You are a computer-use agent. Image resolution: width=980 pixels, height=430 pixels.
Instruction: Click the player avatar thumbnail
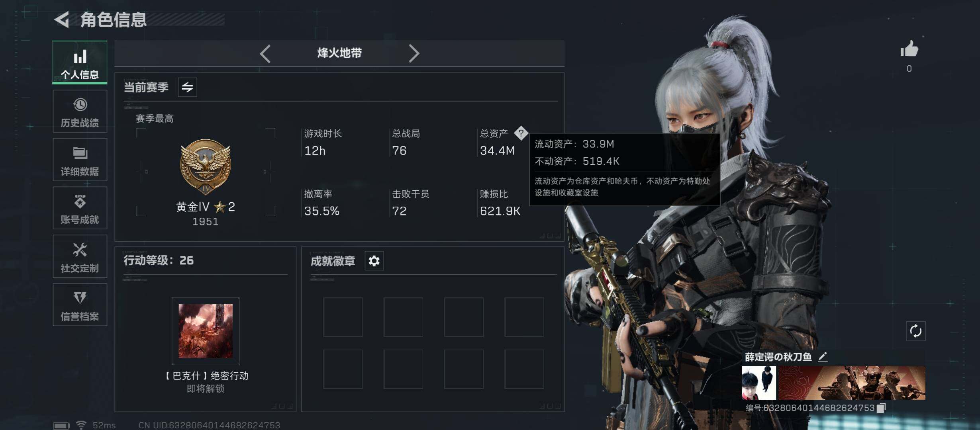(759, 383)
